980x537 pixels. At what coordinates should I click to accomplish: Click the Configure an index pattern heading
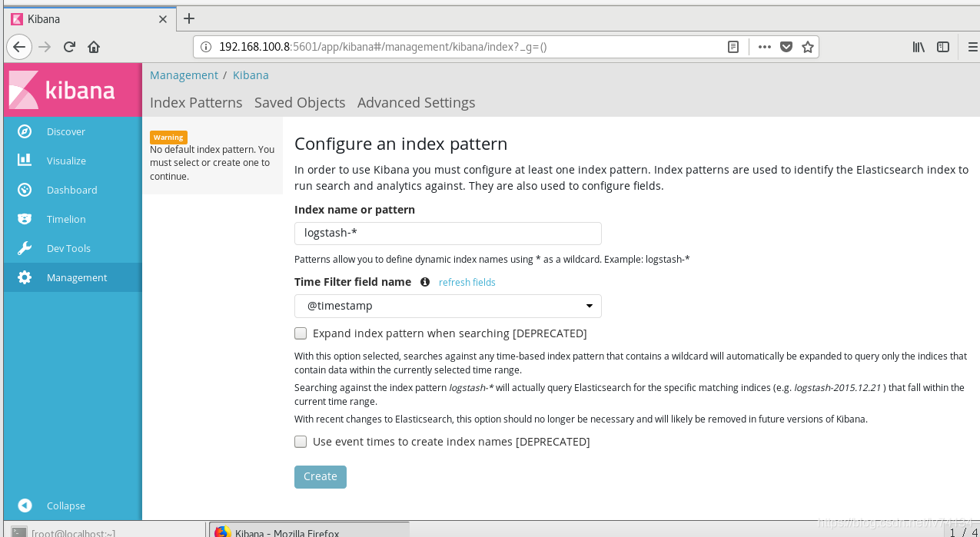click(401, 144)
